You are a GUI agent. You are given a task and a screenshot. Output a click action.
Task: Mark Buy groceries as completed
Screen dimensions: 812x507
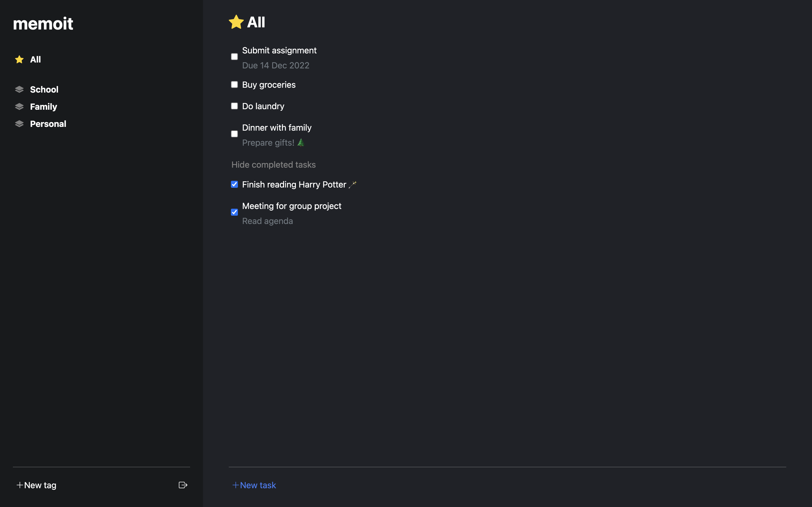point(234,84)
